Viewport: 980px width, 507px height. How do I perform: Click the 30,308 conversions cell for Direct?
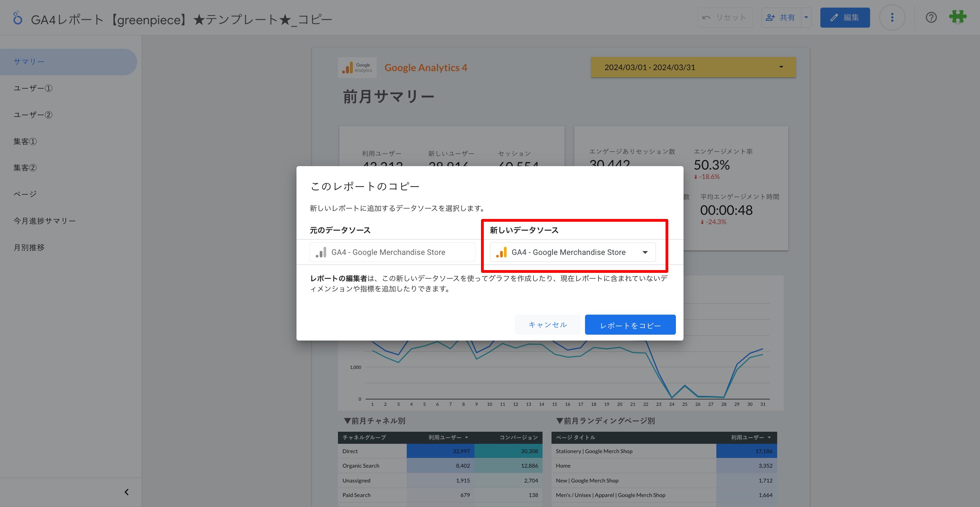pos(508,451)
